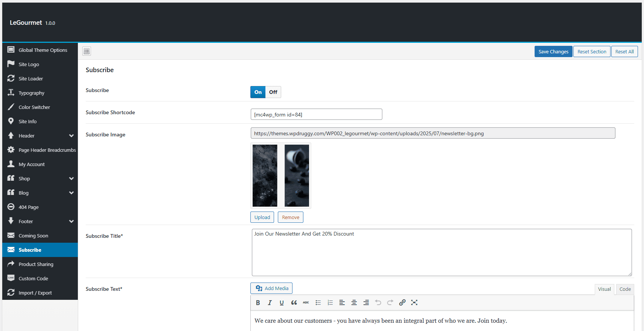
Task: Click the Page Header Breadcrumbs gear icon
Action: point(11,150)
